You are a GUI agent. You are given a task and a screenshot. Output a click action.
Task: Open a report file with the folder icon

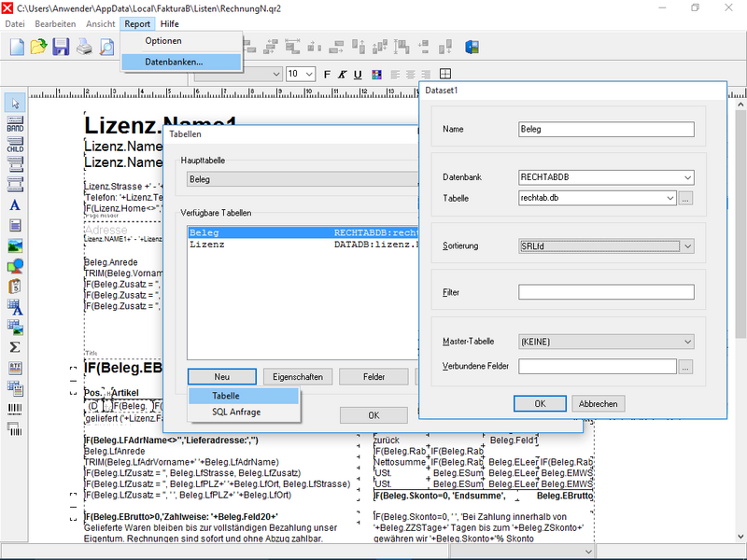pyautogui.click(x=38, y=48)
